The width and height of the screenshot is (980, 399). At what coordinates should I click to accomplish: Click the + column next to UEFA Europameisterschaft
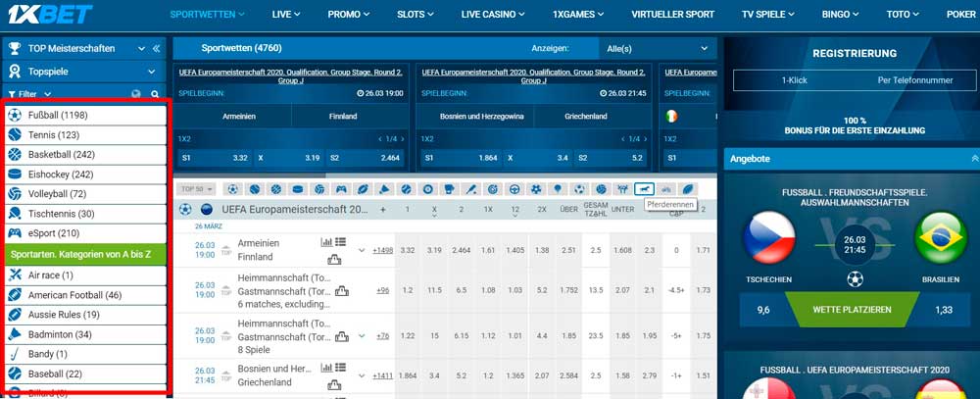(x=382, y=210)
